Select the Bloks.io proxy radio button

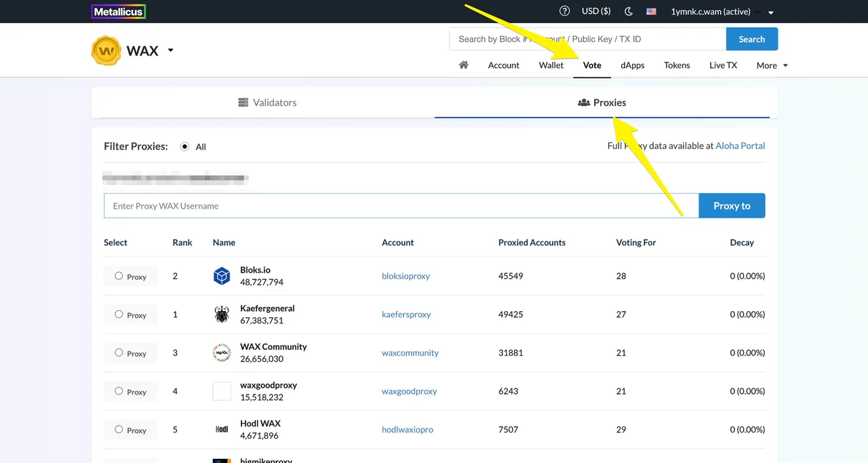click(x=119, y=276)
